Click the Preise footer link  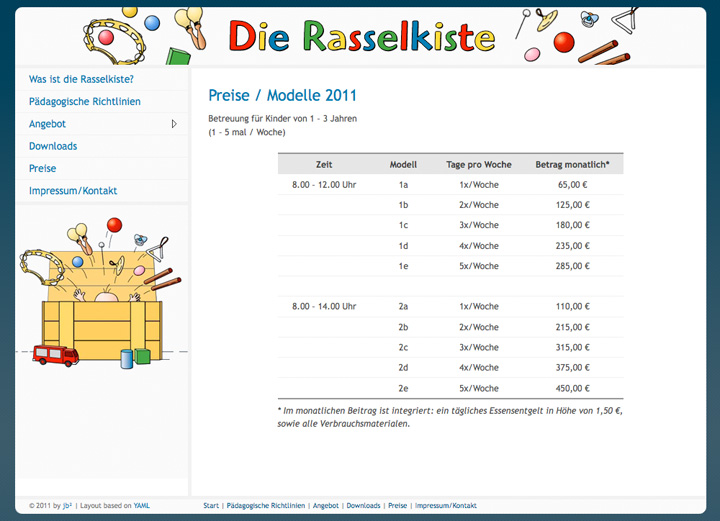click(x=398, y=505)
